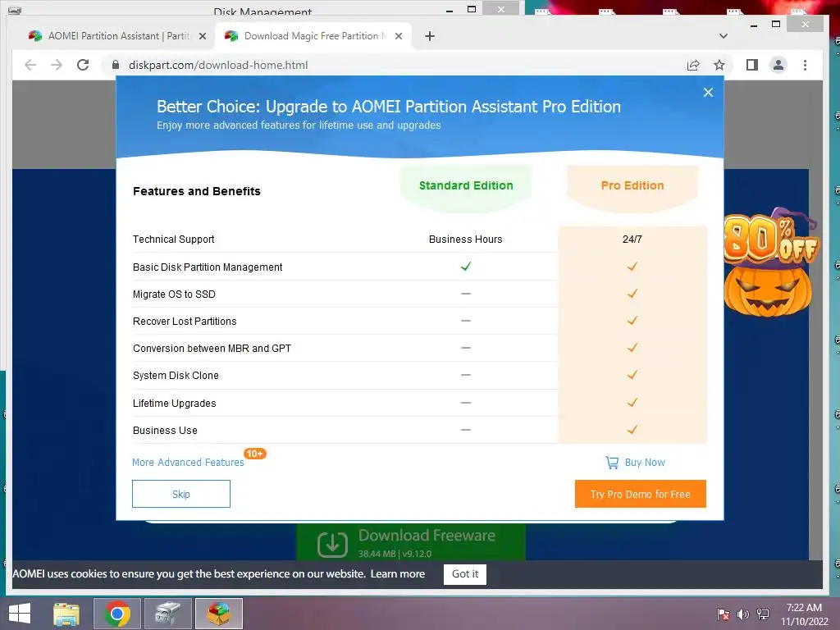840x630 pixels.
Task: Click the 24/7 support cell
Action: pyautogui.click(x=632, y=240)
